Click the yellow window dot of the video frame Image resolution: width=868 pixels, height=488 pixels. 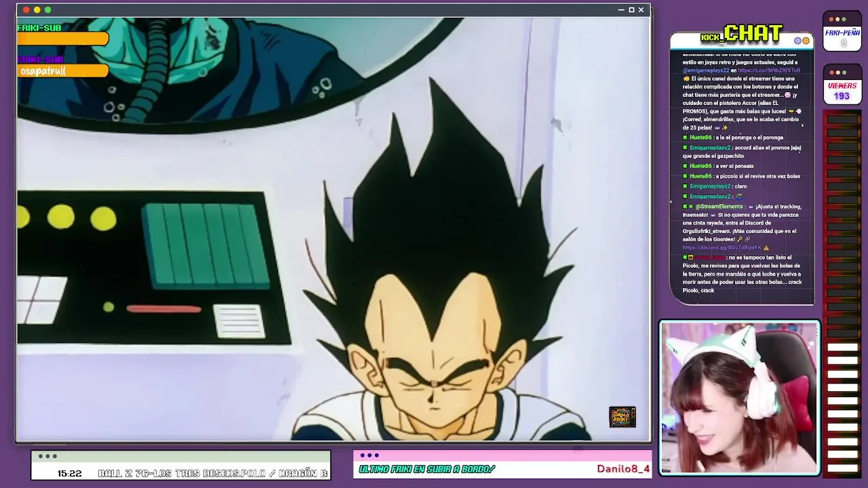(x=37, y=9)
